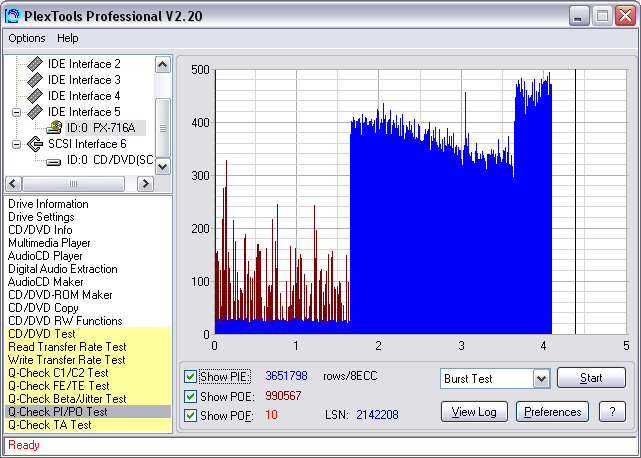Image resolution: width=641 pixels, height=458 pixels.
Task: Minimize the PlexTools window
Action: [578, 16]
